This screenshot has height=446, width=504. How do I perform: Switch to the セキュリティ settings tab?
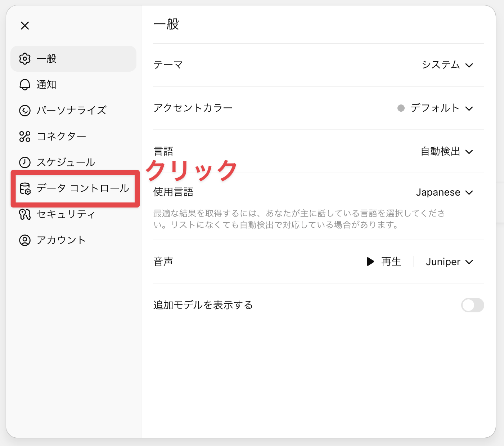pyautogui.click(x=66, y=214)
